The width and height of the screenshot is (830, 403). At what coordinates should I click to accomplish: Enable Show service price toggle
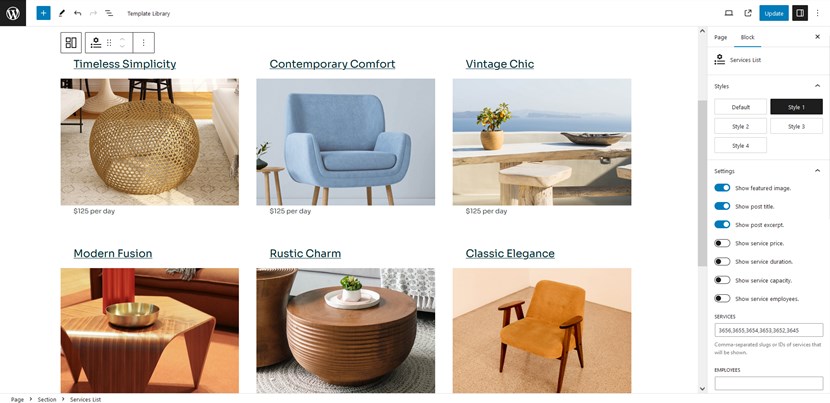pyautogui.click(x=722, y=243)
